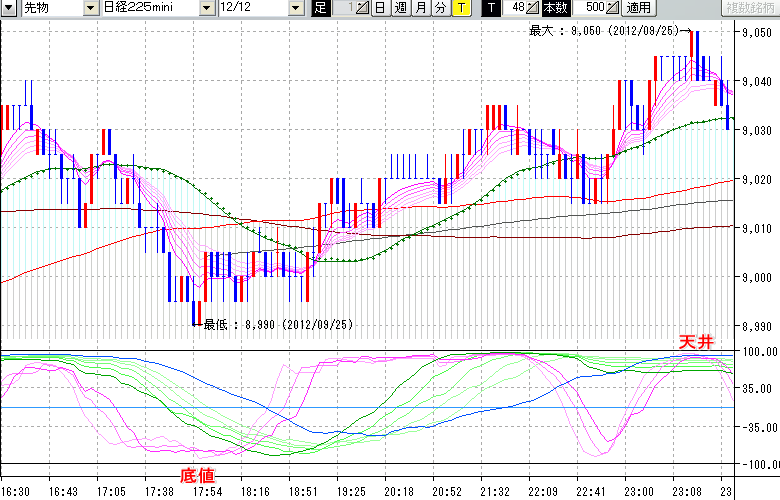Click the spinner next to T value 48

click(532, 8)
